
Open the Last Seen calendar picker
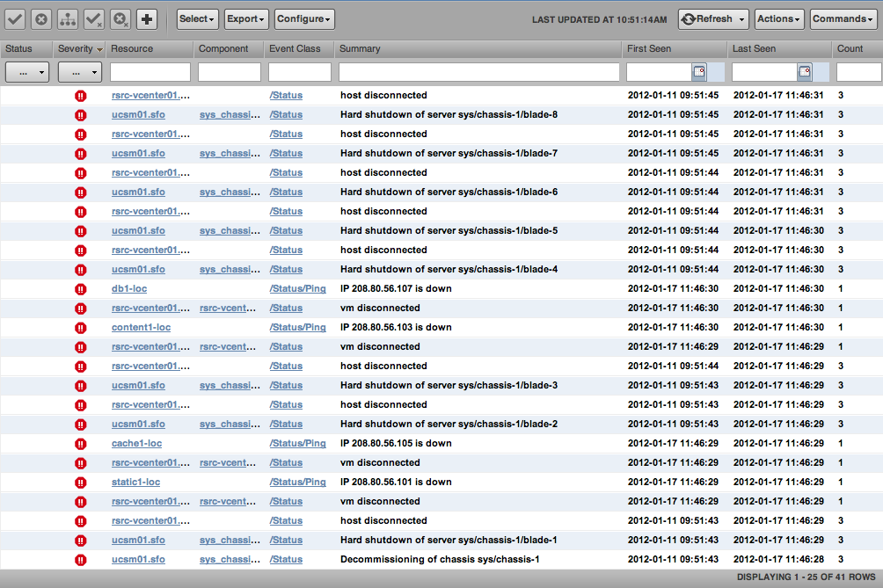coord(805,72)
